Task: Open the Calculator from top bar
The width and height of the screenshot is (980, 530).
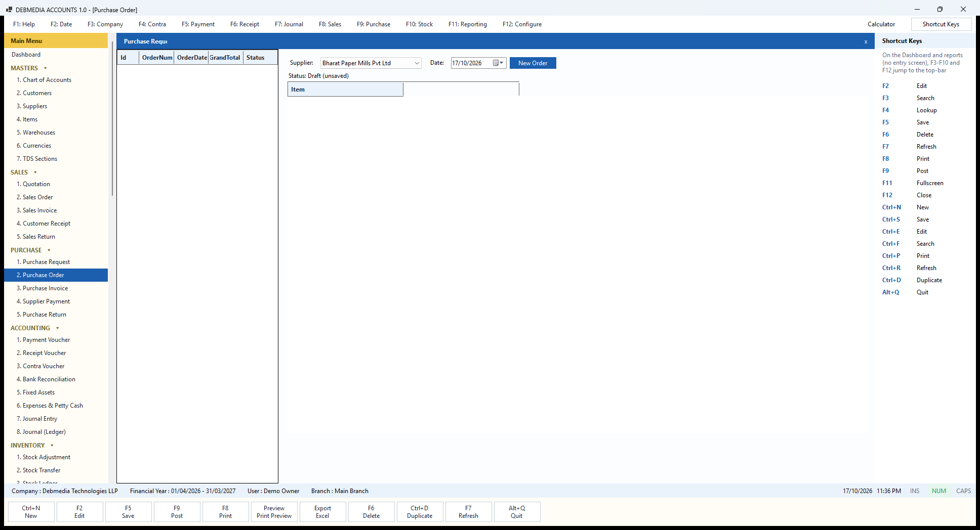Action: [881, 24]
